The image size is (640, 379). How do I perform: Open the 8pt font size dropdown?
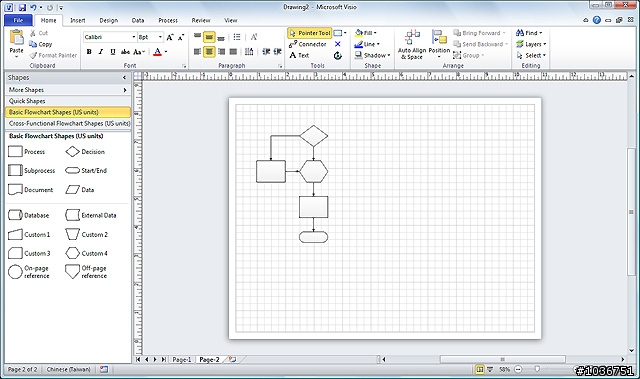(x=160, y=37)
